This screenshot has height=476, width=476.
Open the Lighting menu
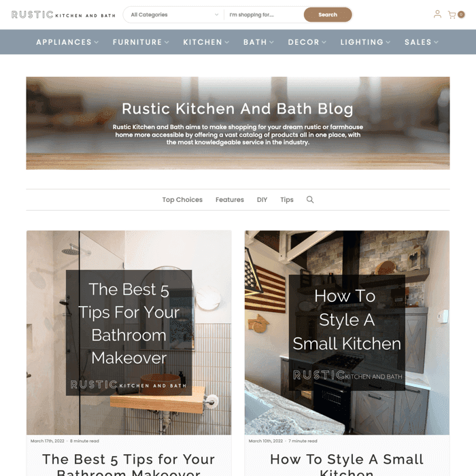click(365, 42)
